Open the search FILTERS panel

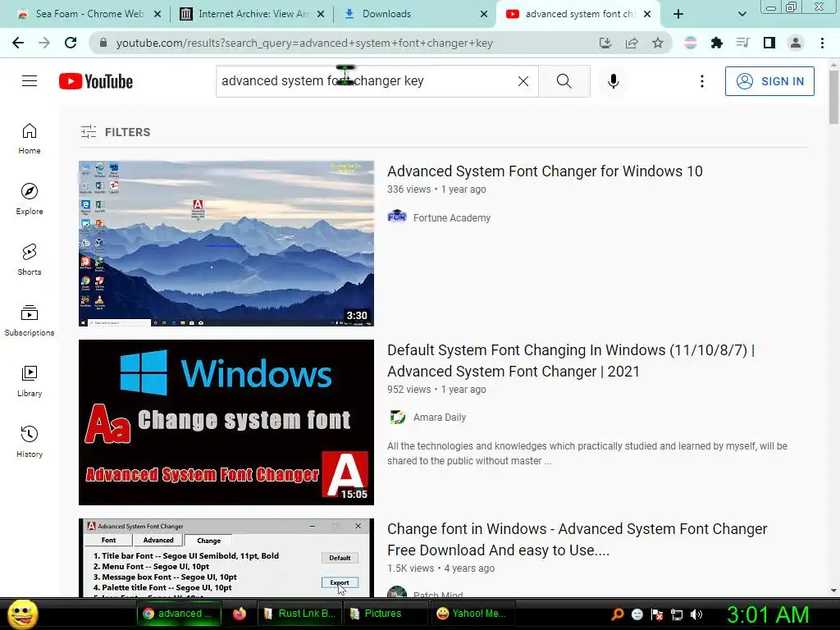tap(115, 132)
